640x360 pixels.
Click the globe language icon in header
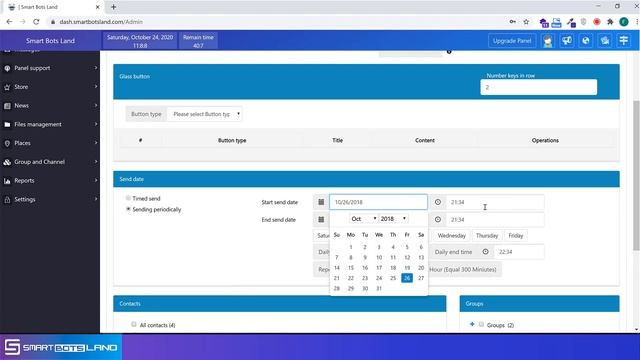(586, 40)
